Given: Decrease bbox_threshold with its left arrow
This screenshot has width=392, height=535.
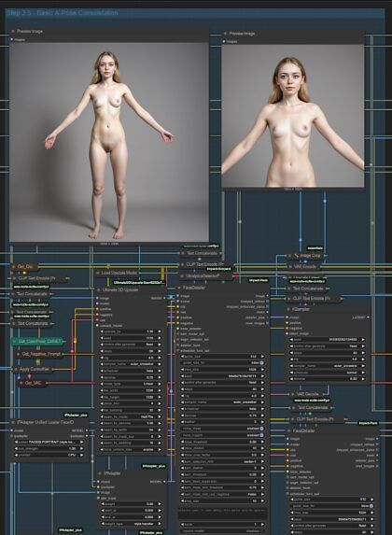Looking at the screenshot, I should (x=183, y=442).
